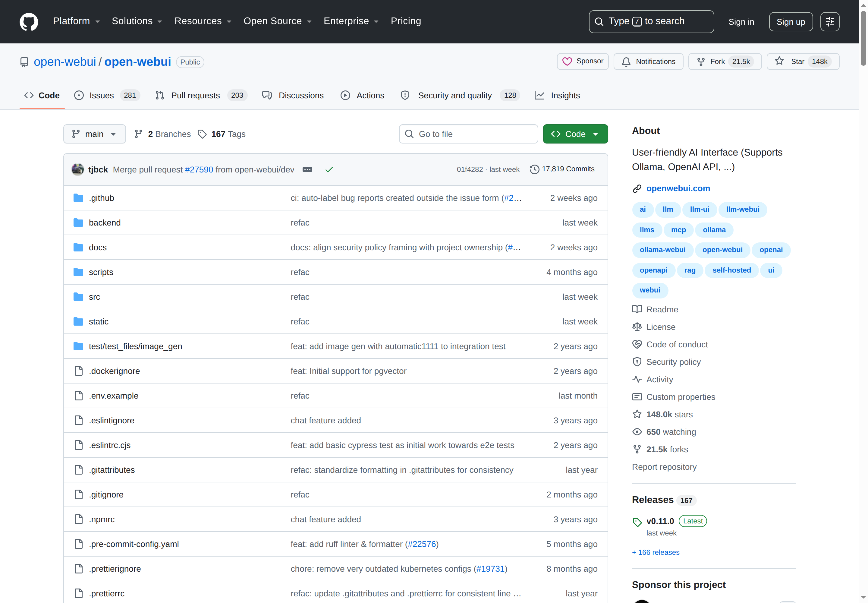Click the tjbck avatar image
The width and height of the screenshot is (868, 603).
click(78, 169)
